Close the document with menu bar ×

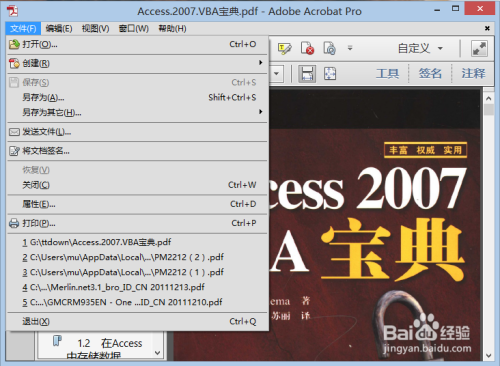(487, 29)
